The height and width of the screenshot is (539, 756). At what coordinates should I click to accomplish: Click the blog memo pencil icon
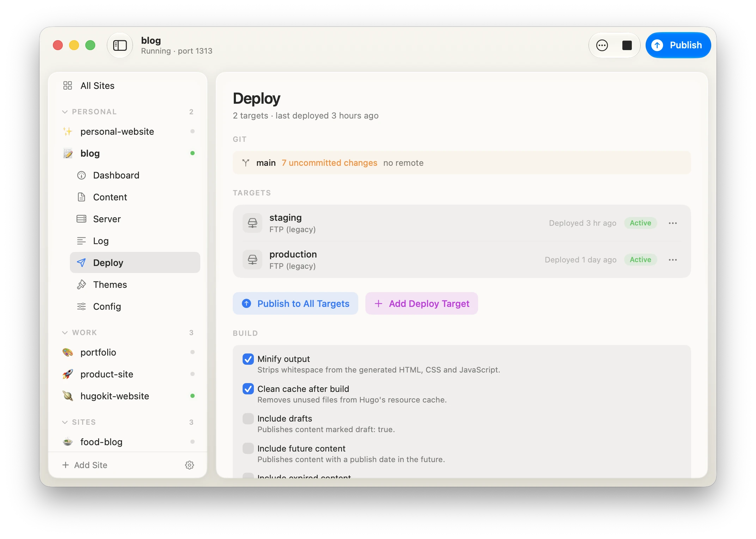(68, 153)
